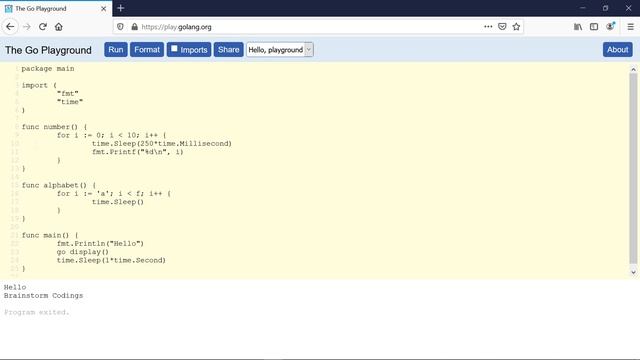Image resolution: width=640 pixels, height=360 pixels.
Task: Toggle the sidebar icon in toolbar
Action: tap(594, 27)
